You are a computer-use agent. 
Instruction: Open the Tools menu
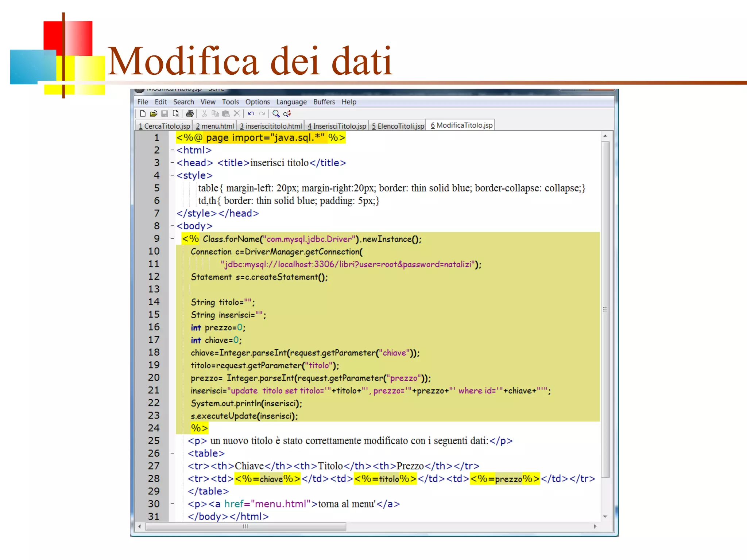231,102
